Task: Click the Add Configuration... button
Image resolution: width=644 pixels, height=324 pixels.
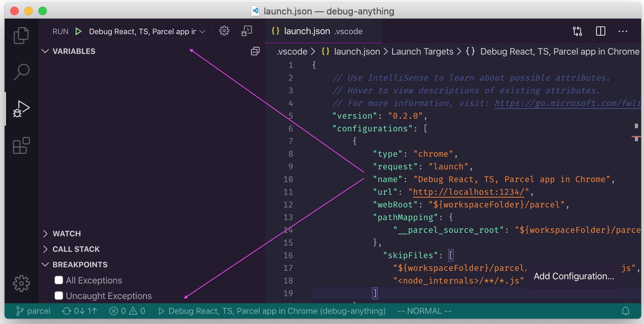Action: click(x=574, y=276)
